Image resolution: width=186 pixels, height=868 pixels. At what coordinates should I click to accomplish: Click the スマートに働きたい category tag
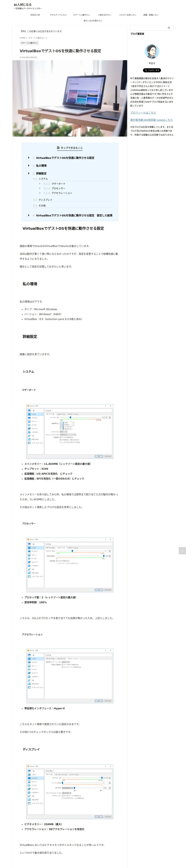pyautogui.click(x=29, y=43)
